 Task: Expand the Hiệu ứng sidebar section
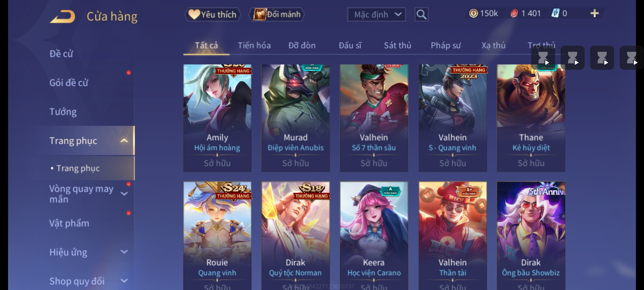point(124,252)
